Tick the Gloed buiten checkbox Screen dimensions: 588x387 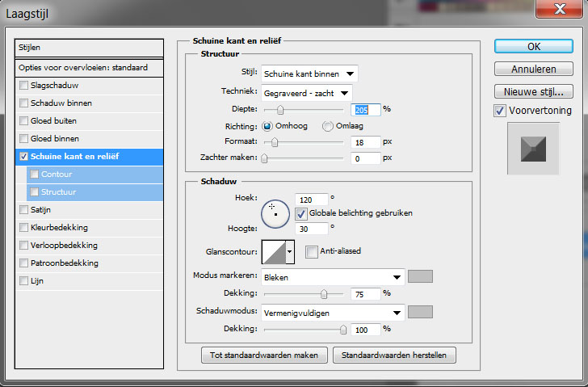coord(23,120)
